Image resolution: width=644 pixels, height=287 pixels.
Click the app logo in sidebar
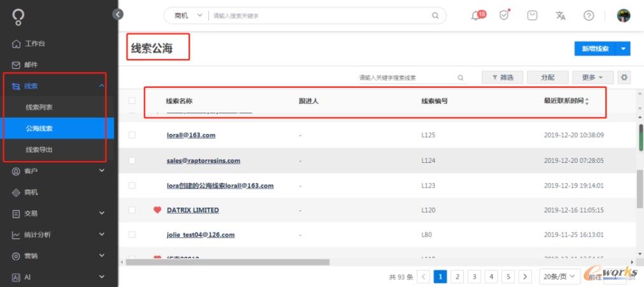tap(18, 17)
